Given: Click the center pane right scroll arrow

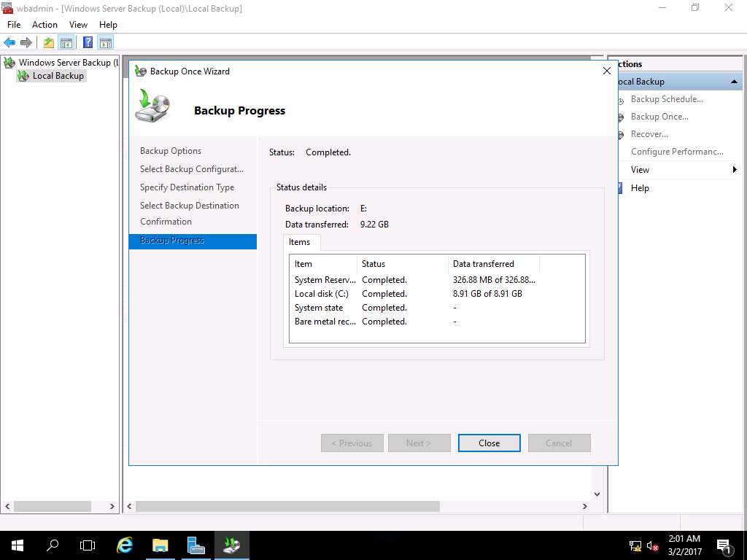Looking at the screenshot, I should point(584,506).
